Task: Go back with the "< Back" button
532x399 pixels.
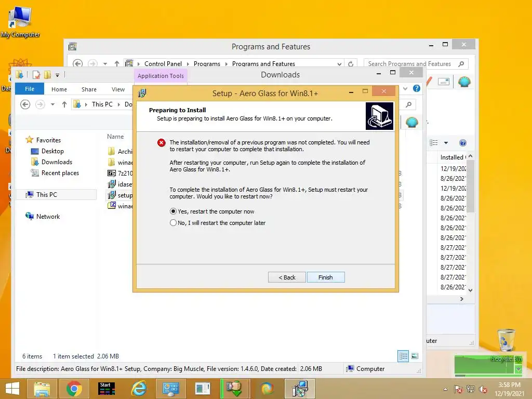Action: point(287,277)
